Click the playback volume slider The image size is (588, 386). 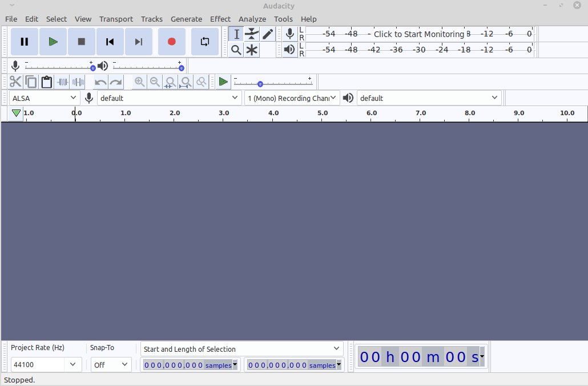pos(148,67)
